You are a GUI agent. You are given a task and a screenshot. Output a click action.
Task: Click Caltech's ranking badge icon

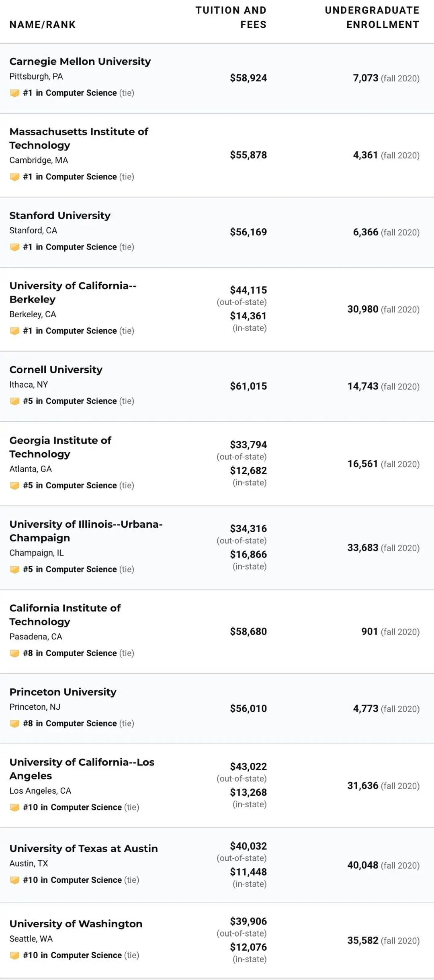[14, 654]
